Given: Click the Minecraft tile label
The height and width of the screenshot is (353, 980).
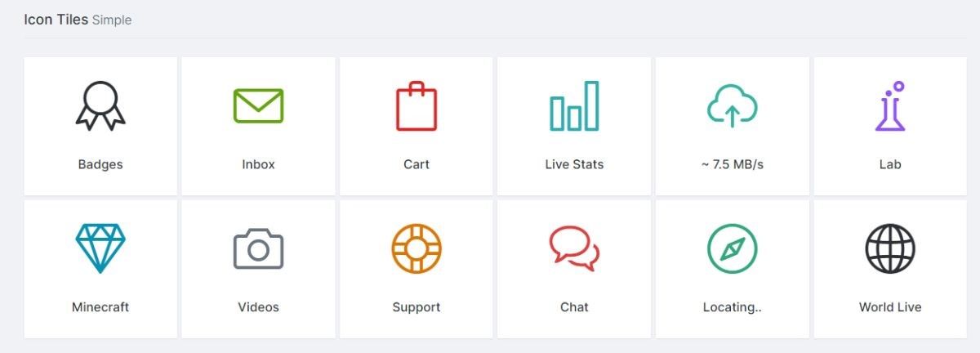Looking at the screenshot, I should tap(100, 307).
